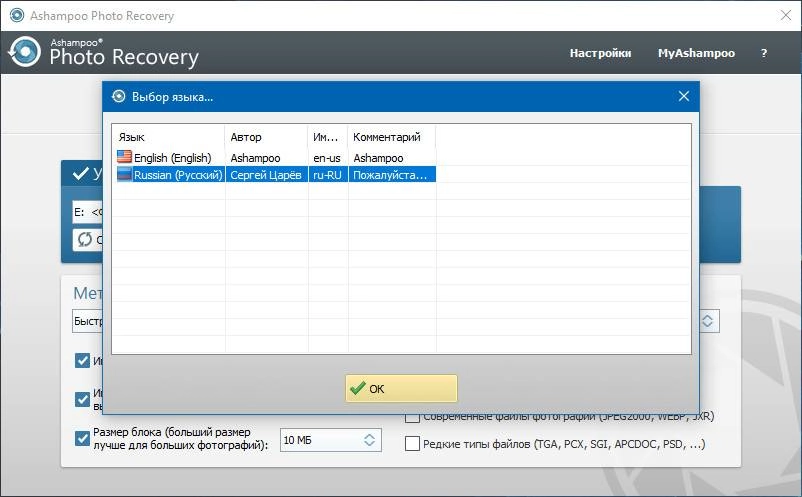Open the method dropdown arrow at right
Screen dimensions: 802x497
coord(708,321)
